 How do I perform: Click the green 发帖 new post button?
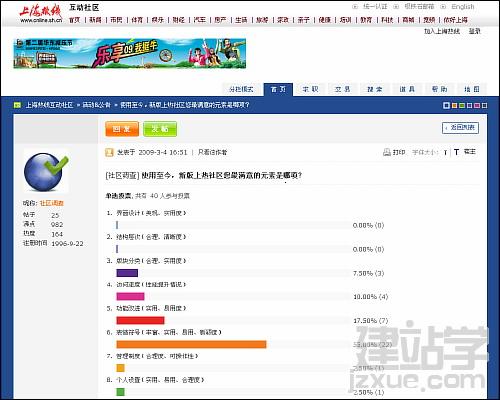[x=160, y=129]
